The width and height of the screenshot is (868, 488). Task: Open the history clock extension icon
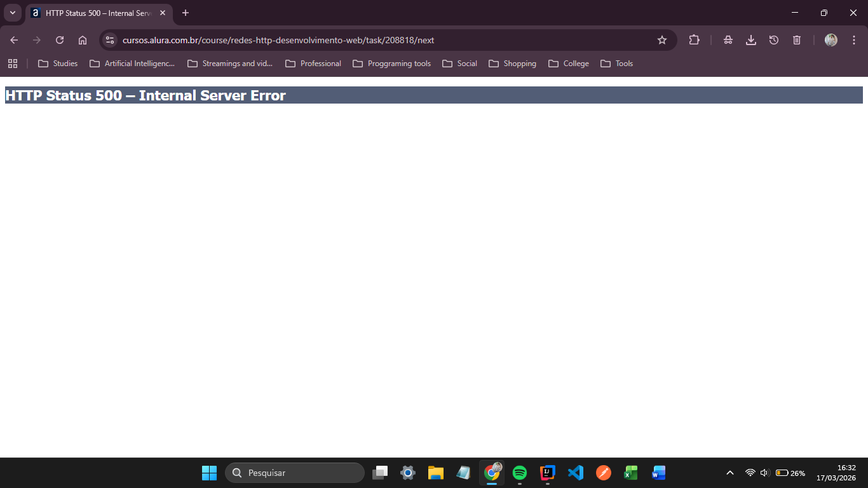coord(774,40)
